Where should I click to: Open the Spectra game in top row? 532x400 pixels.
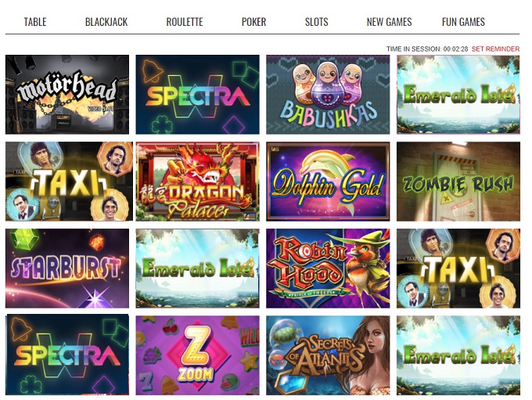coord(197,95)
